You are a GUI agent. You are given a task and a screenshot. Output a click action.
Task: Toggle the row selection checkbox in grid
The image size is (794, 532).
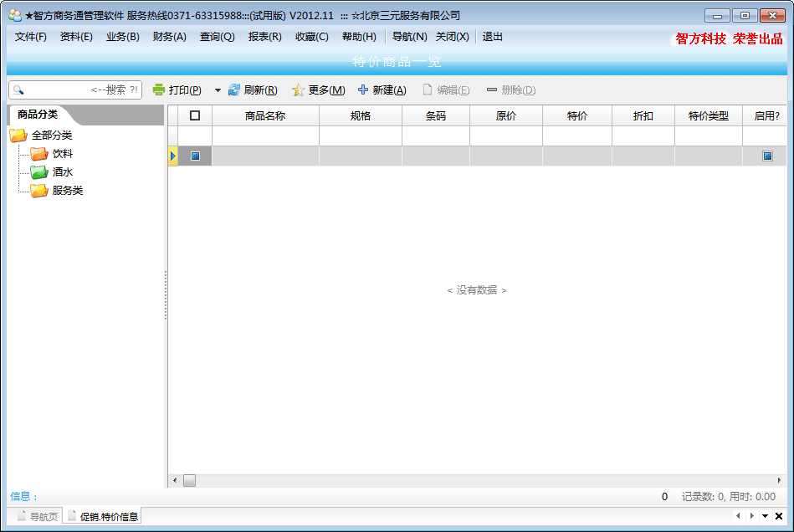pos(195,156)
